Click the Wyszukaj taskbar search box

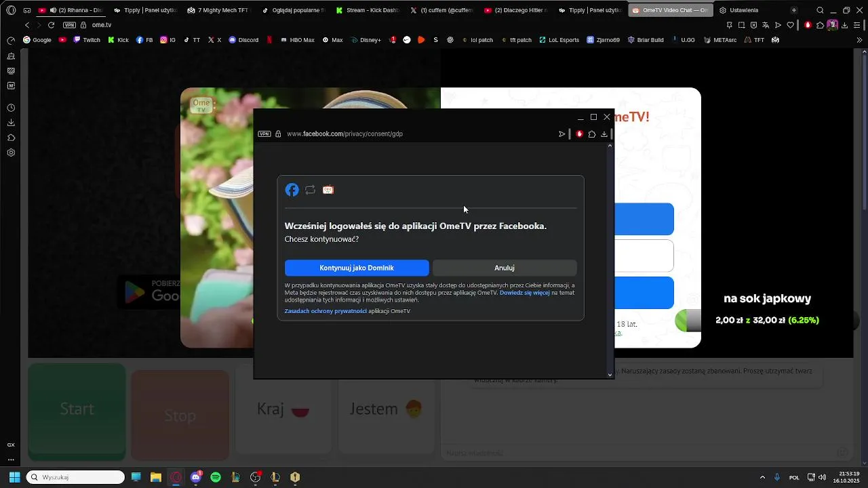point(75,477)
